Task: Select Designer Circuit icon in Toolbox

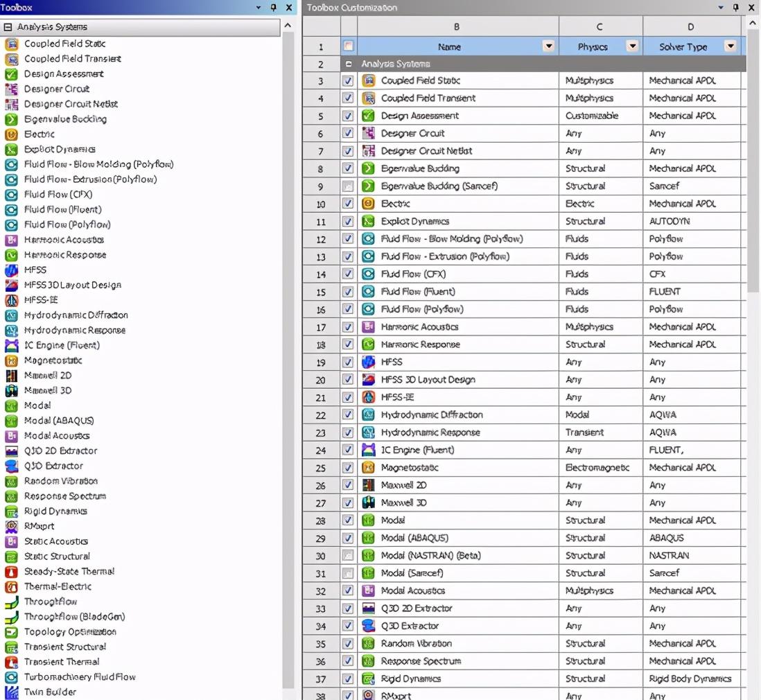Action: coord(11,89)
